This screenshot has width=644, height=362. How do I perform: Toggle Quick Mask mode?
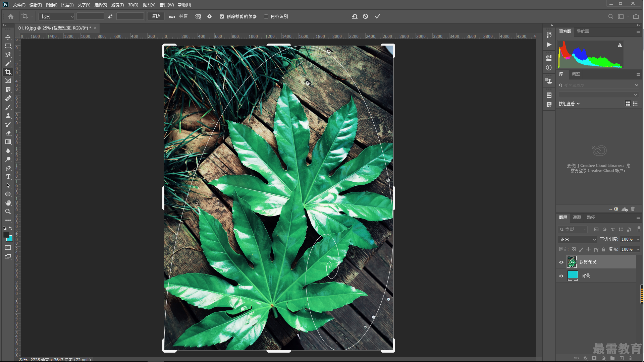[8, 248]
